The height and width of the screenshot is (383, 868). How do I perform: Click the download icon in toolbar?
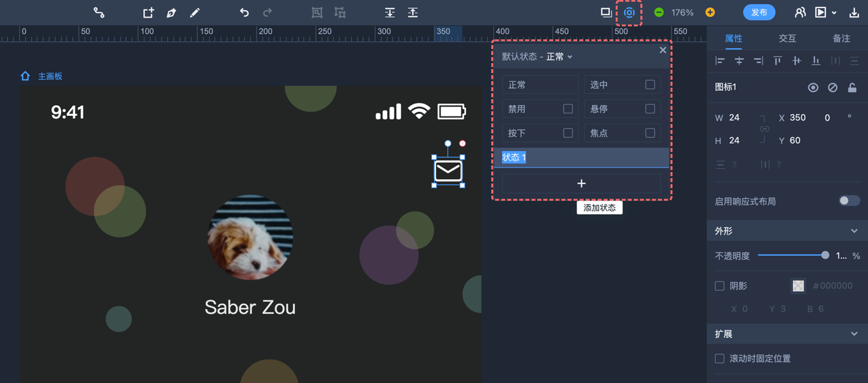(x=854, y=12)
